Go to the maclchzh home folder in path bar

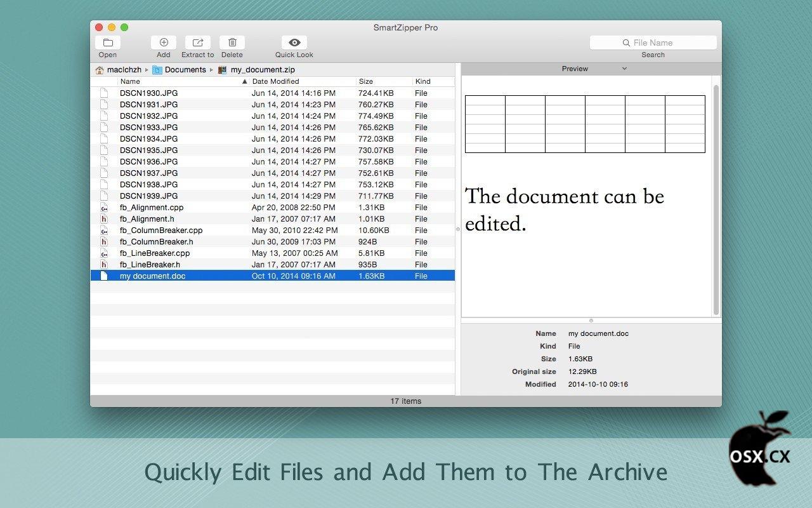coord(118,70)
